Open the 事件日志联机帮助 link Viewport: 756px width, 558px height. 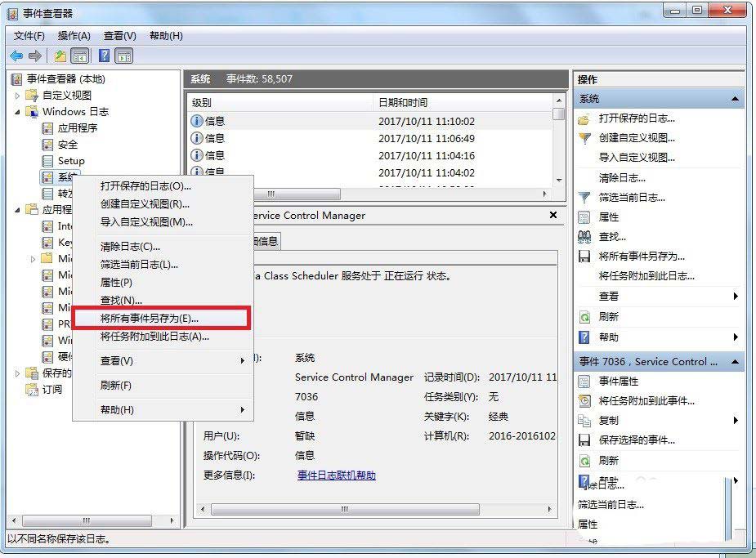click(336, 475)
